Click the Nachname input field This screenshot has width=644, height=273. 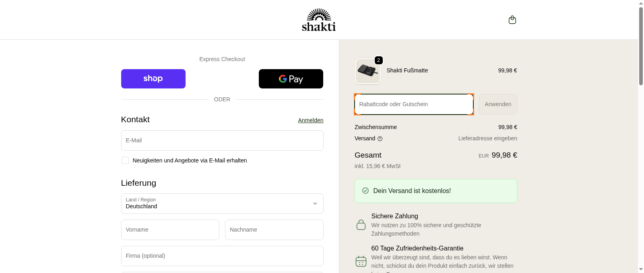pyautogui.click(x=274, y=230)
